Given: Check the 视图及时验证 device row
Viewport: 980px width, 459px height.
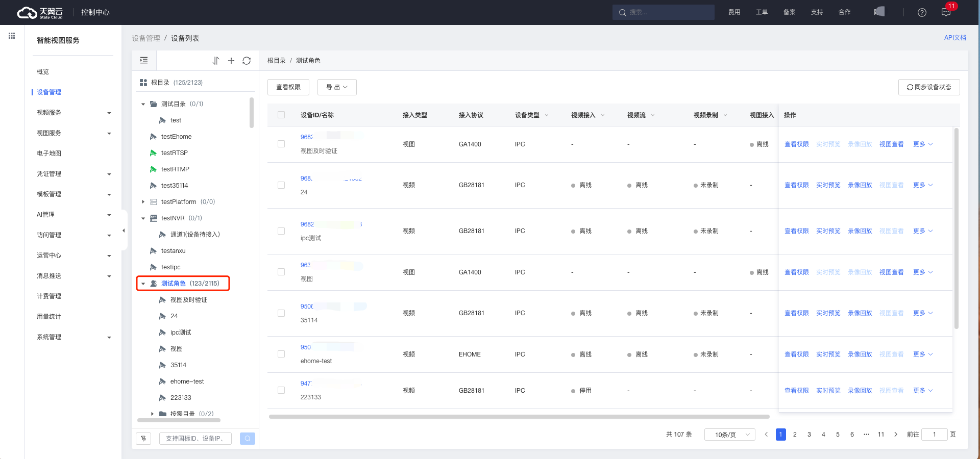Looking at the screenshot, I should pos(281,144).
